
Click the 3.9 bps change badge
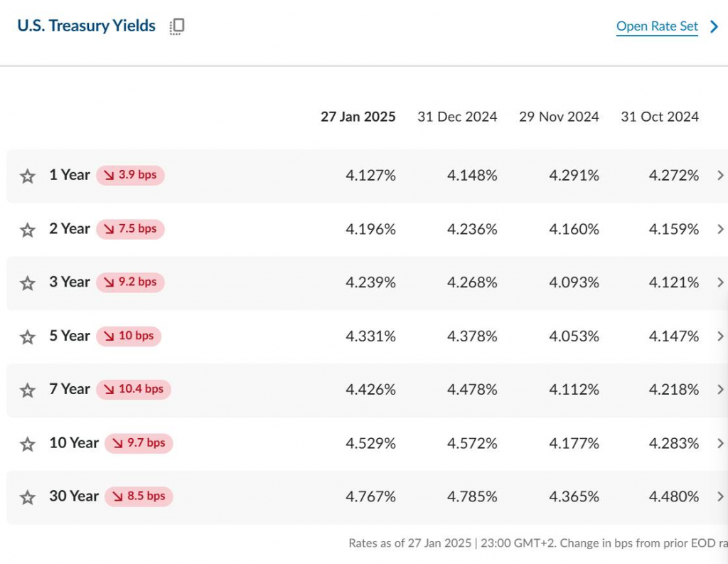point(130,175)
